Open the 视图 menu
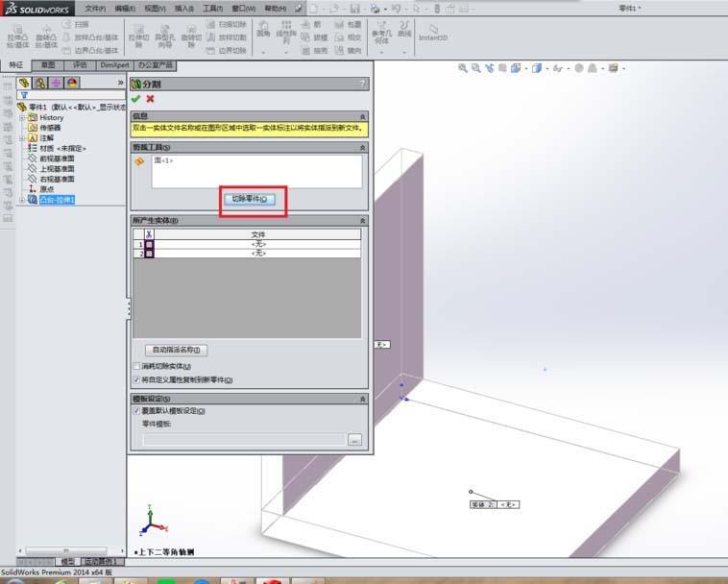This screenshot has width=728, height=584. (x=155, y=9)
